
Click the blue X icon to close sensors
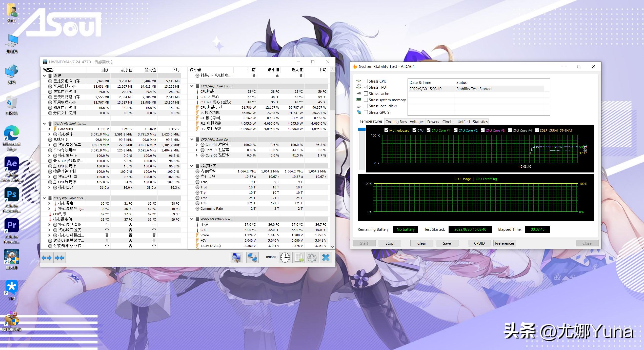[x=326, y=257]
